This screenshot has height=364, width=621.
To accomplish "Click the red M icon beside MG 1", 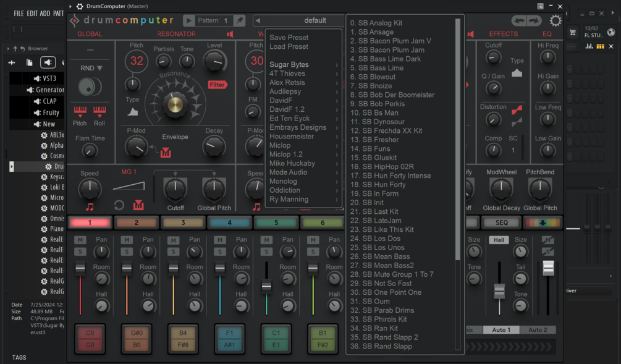I will click(138, 205).
